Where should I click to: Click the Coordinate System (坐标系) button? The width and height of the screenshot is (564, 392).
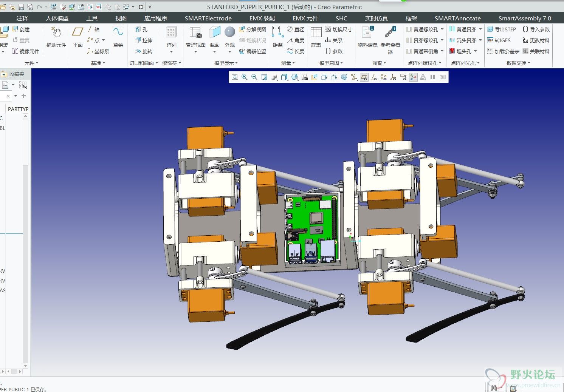tap(98, 51)
